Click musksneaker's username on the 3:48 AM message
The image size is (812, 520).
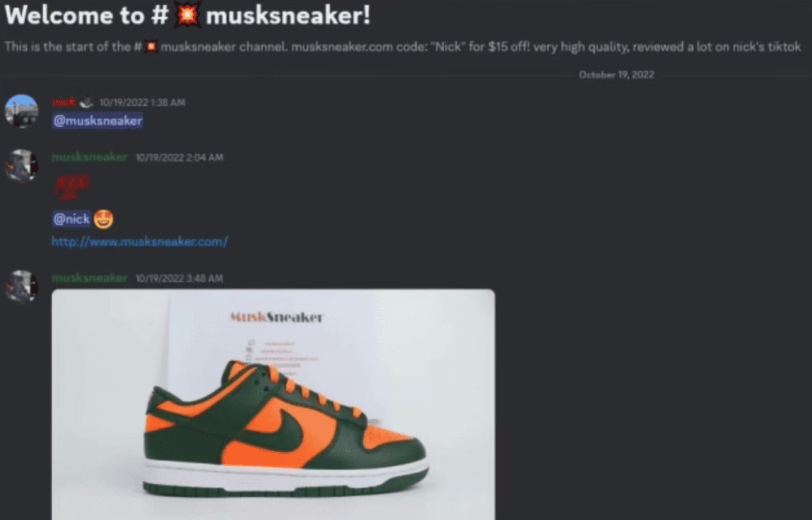click(89, 278)
